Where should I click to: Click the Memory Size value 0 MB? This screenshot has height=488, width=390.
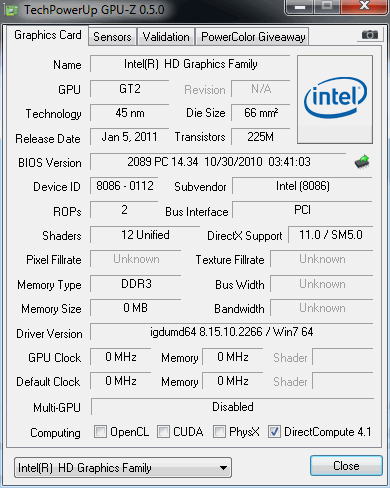[136, 308]
